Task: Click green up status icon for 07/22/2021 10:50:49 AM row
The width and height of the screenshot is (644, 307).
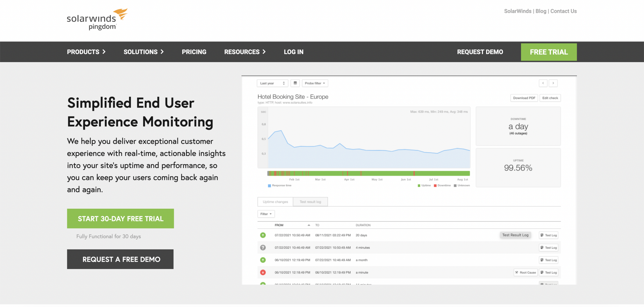Action: (263, 235)
